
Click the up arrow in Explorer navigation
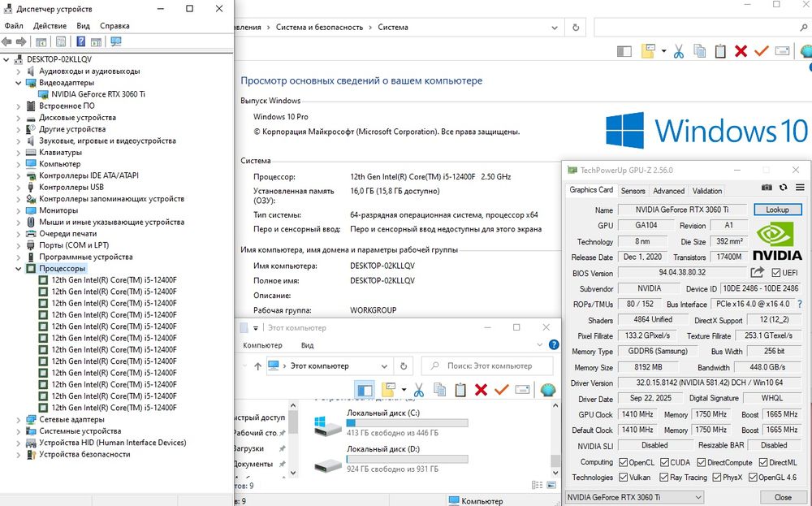tap(257, 366)
